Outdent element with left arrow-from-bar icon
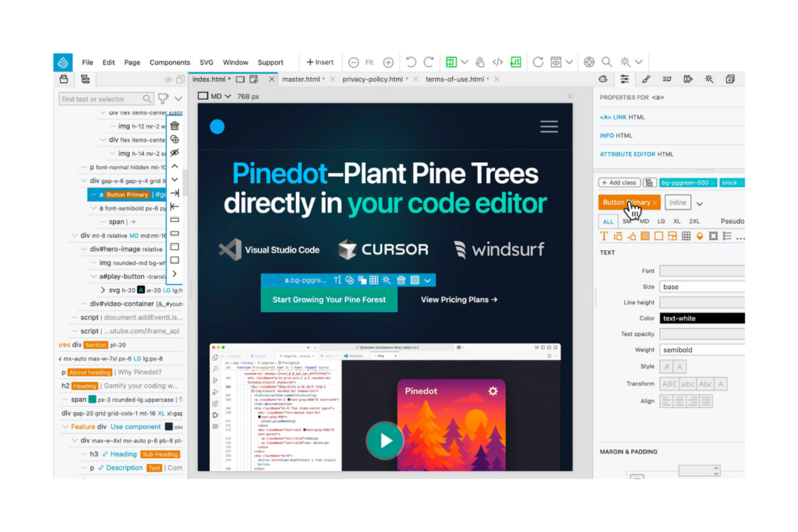The width and height of the screenshot is (798, 532). click(175, 206)
